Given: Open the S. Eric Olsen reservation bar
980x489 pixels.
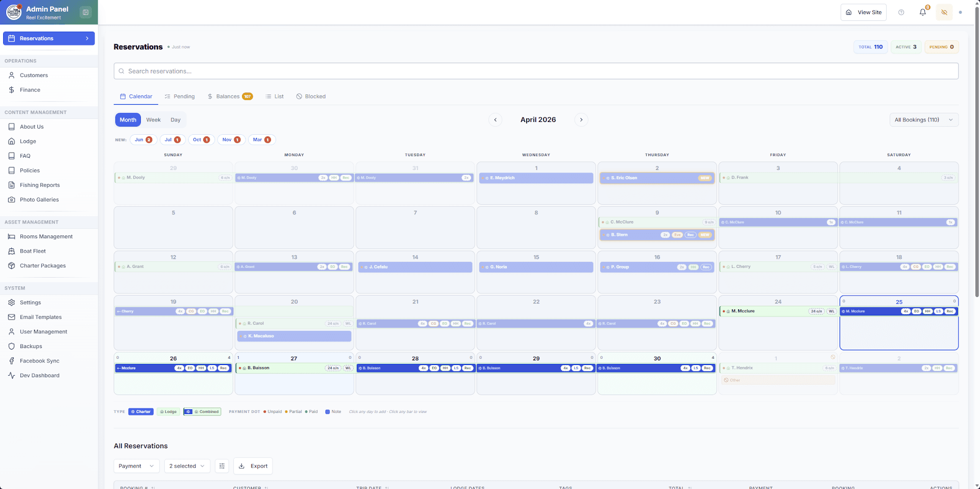Looking at the screenshot, I should (x=657, y=178).
